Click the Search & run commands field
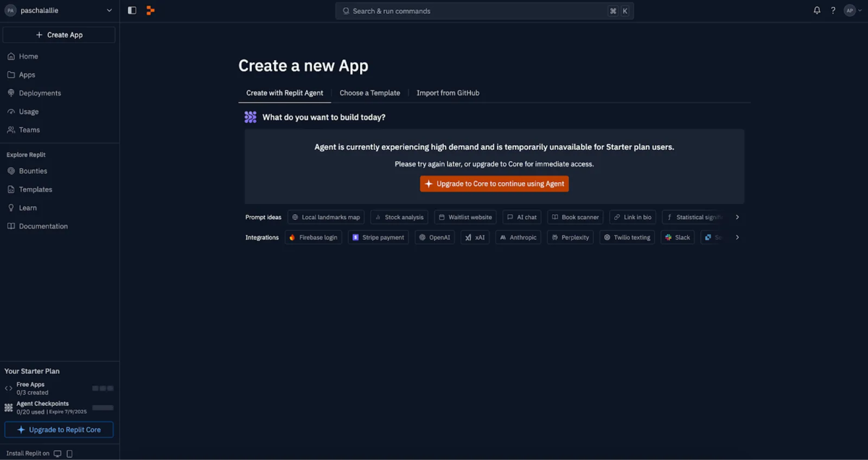Image resolution: width=868 pixels, height=460 pixels. coord(484,11)
